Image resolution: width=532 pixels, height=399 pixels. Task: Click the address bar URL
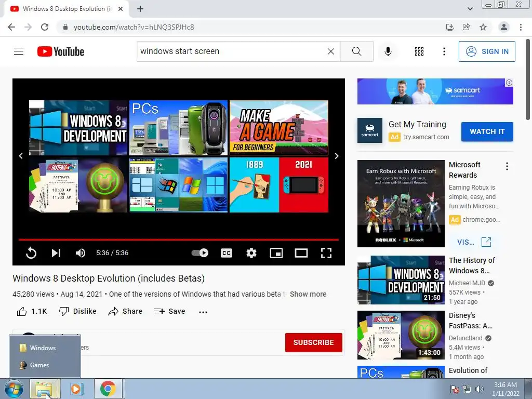[134, 27]
